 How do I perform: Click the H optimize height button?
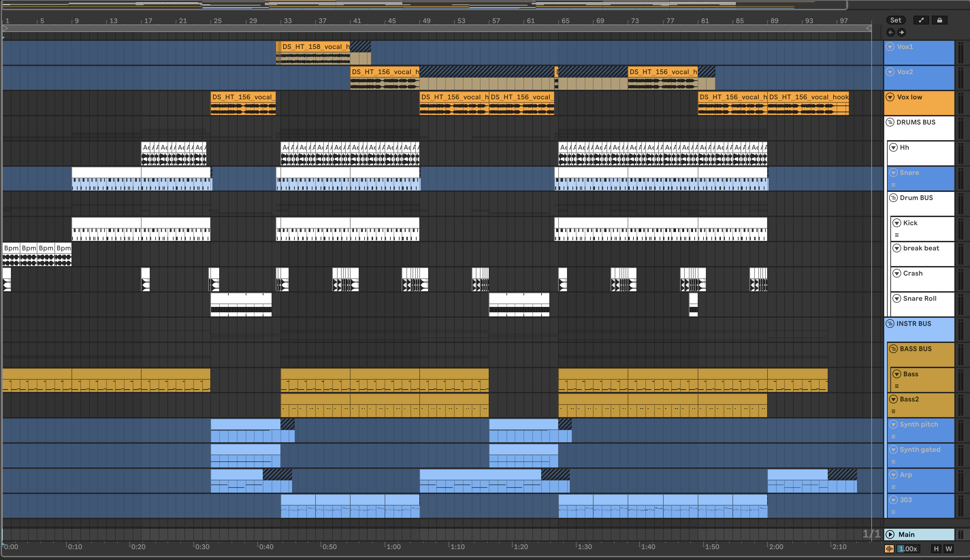coord(936,549)
